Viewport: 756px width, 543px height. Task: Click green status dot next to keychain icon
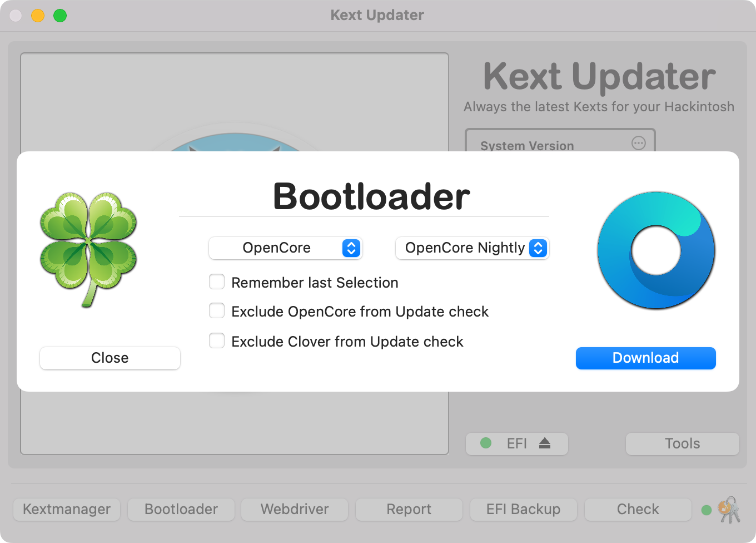click(707, 510)
